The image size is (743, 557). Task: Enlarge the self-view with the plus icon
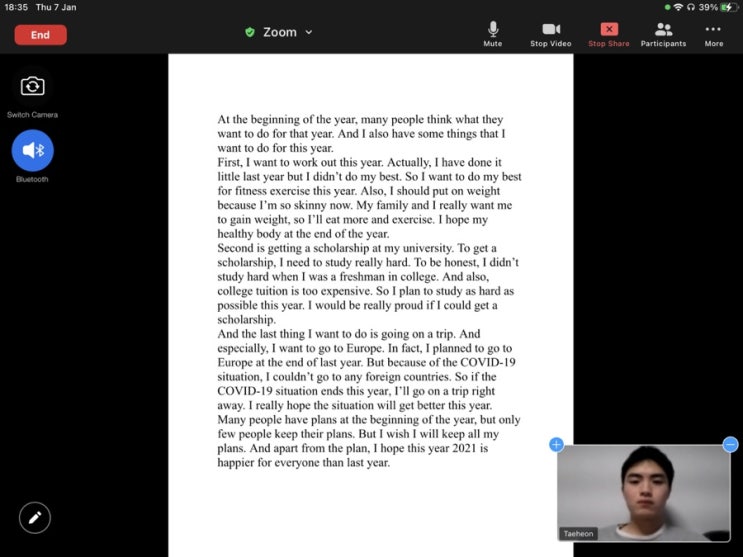pos(556,445)
